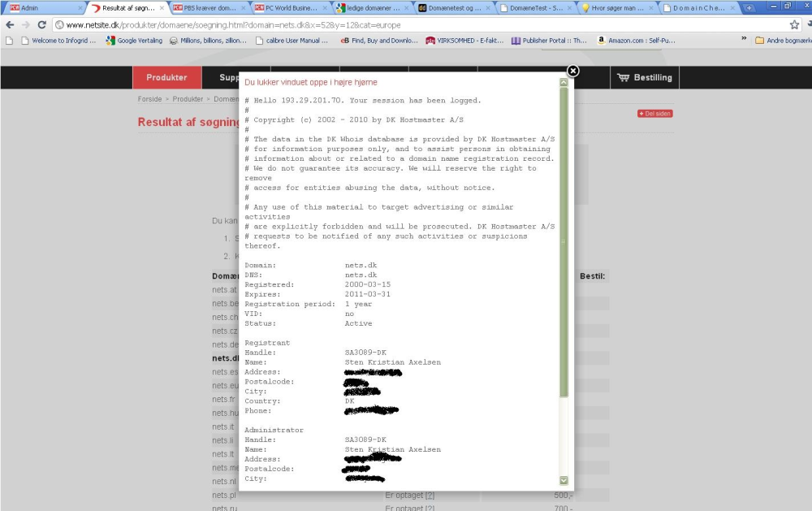
Task: Bookmark this page with the star icon
Action: click(794, 25)
